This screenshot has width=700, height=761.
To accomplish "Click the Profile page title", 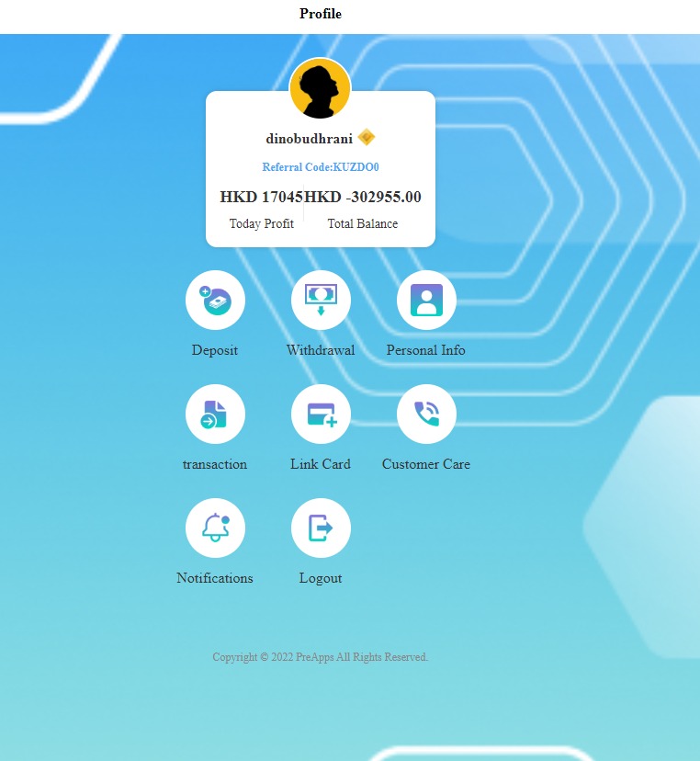I will click(321, 14).
